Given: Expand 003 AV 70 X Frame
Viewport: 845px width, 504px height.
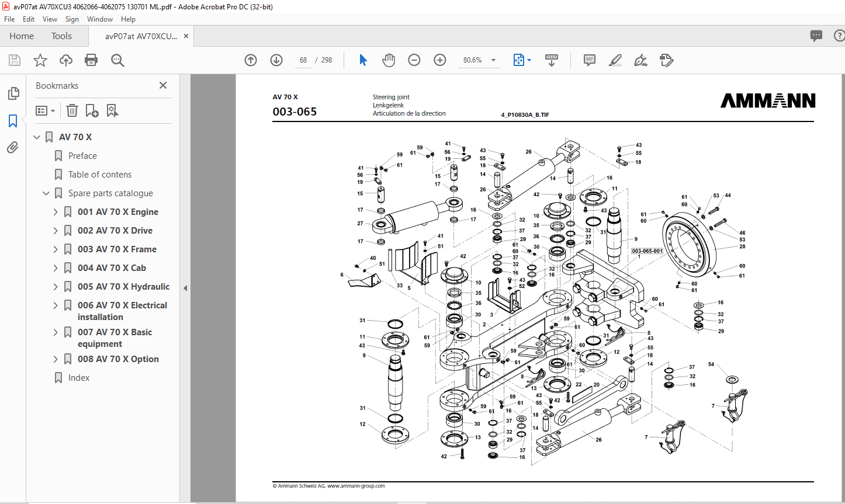Looking at the screenshot, I should click(56, 249).
